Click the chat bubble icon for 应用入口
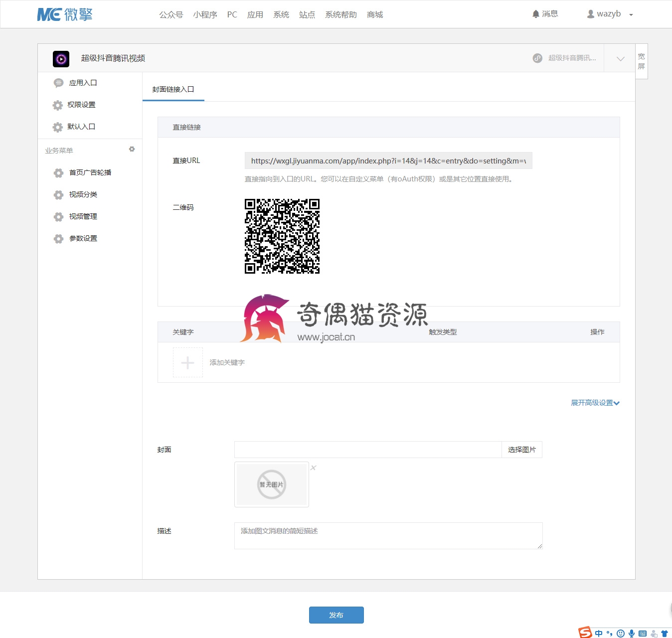672x638 pixels. click(58, 83)
